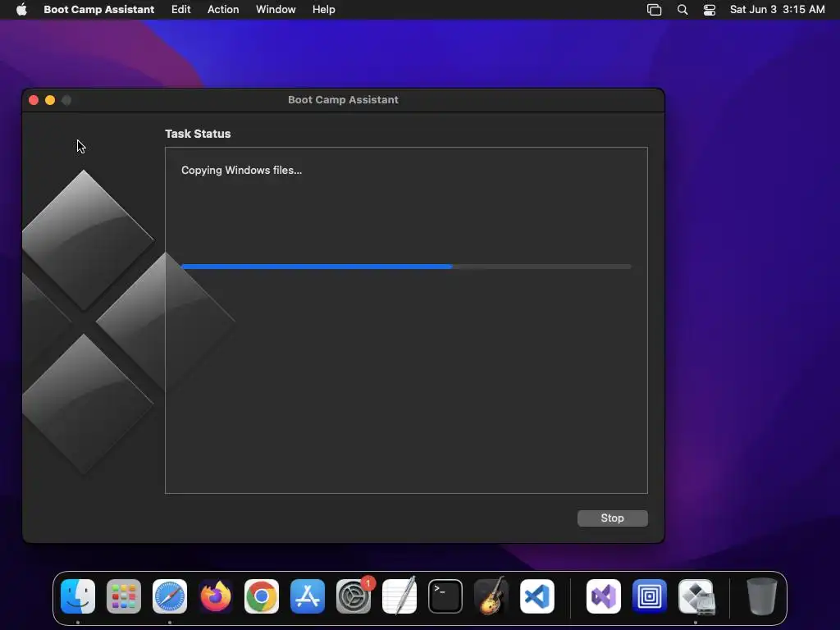Open the Window menu

tap(276, 10)
